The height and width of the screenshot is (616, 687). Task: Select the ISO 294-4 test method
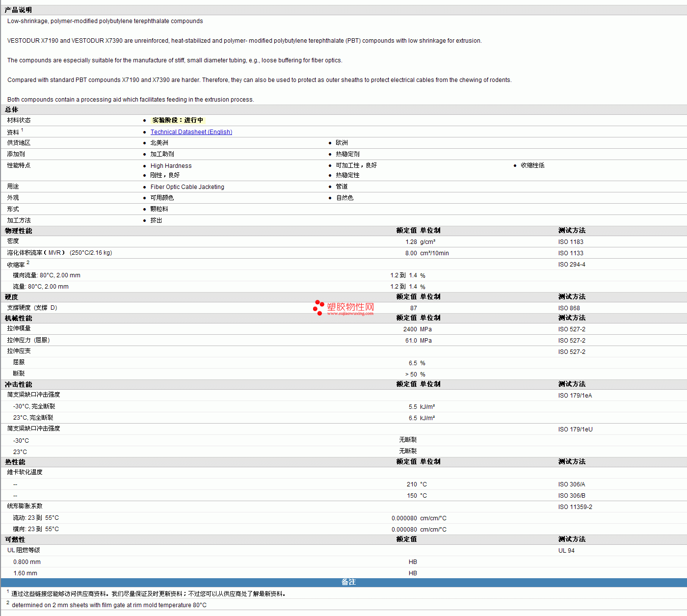pos(572,265)
